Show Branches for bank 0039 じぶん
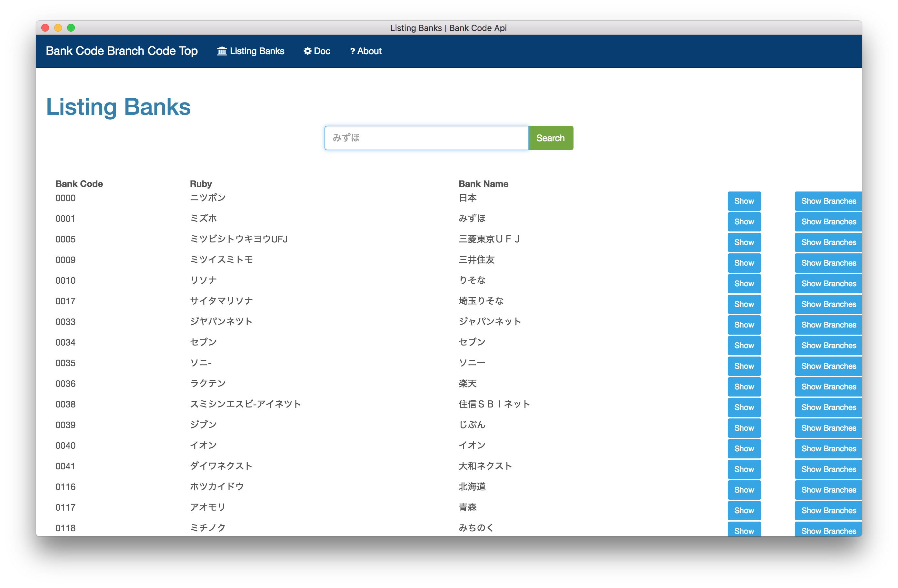The image size is (898, 588). 828,428
